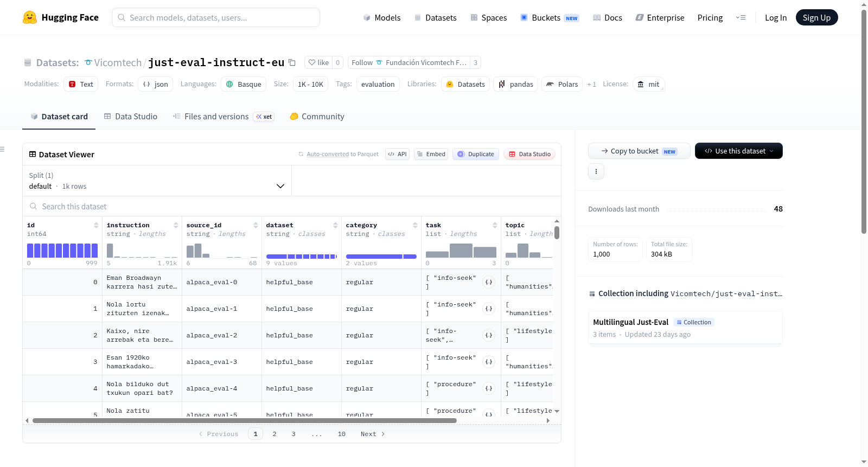Click the Hugging Face logo icon
The width and height of the screenshot is (868, 467).
click(x=30, y=17)
